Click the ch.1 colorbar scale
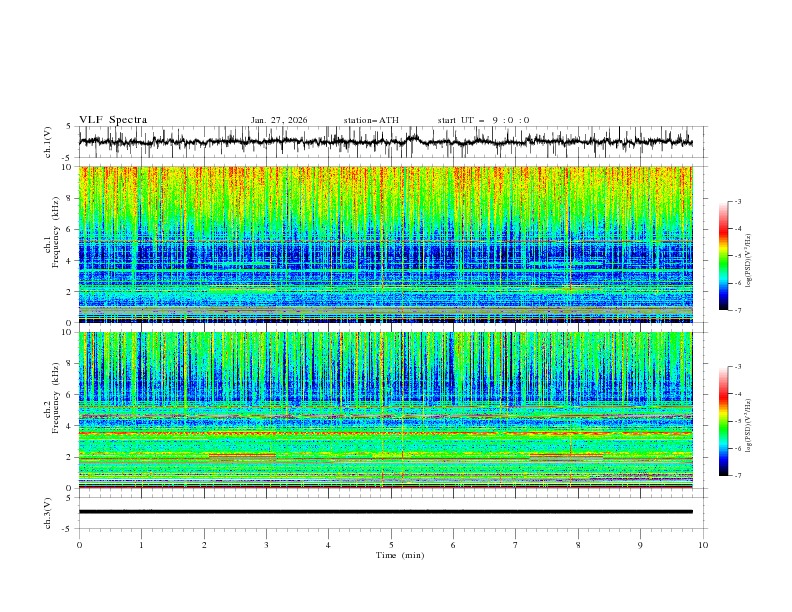792x612 pixels. click(x=723, y=256)
